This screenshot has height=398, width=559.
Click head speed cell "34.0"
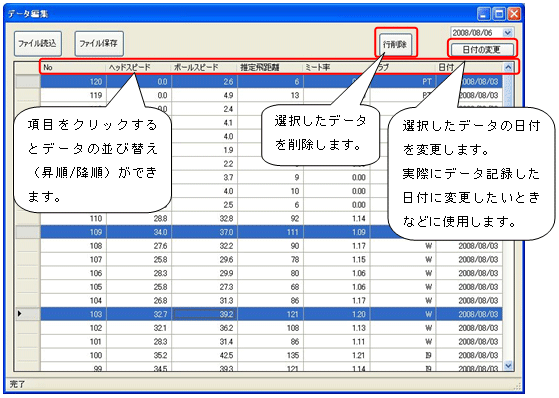tap(139, 232)
